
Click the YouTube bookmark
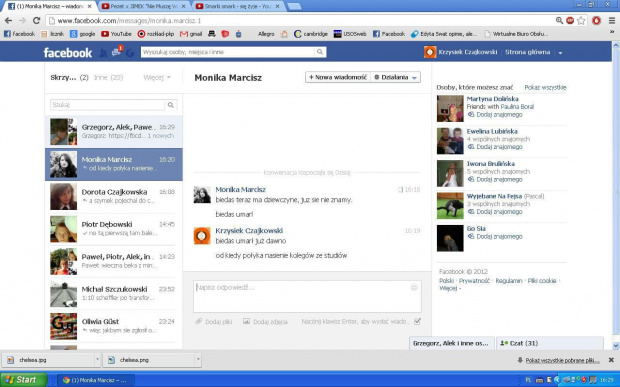tap(116, 34)
